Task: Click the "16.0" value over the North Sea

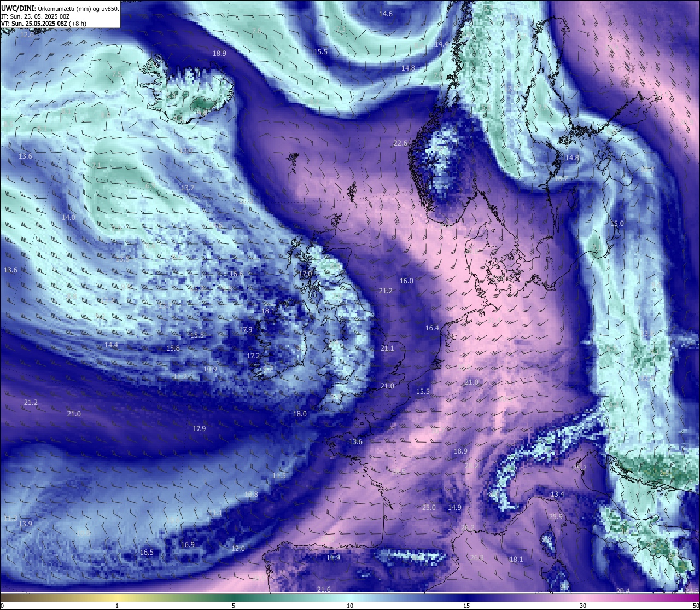Action: pos(406,281)
